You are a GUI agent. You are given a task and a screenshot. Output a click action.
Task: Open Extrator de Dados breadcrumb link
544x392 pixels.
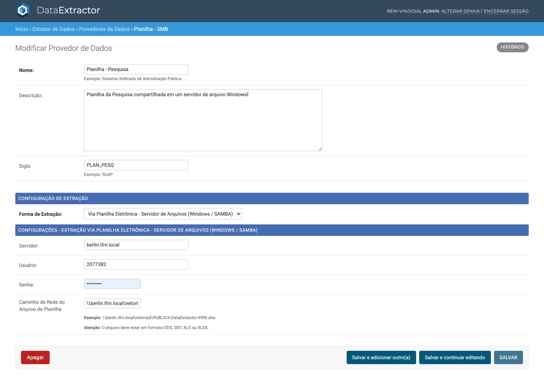coord(53,29)
